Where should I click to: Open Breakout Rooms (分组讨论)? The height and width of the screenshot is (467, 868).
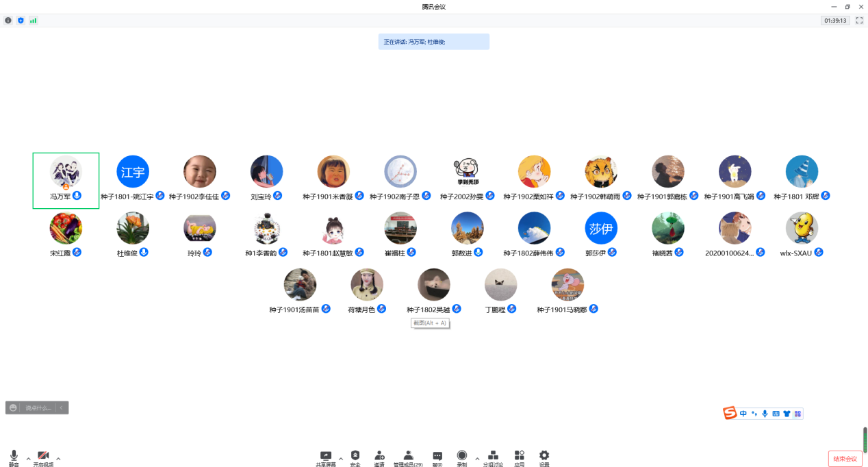493,457
